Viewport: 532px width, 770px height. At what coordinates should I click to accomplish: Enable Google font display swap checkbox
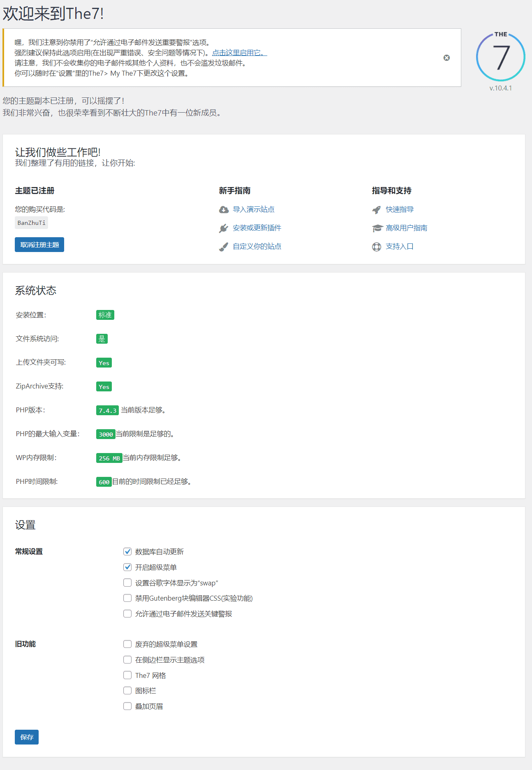127,583
